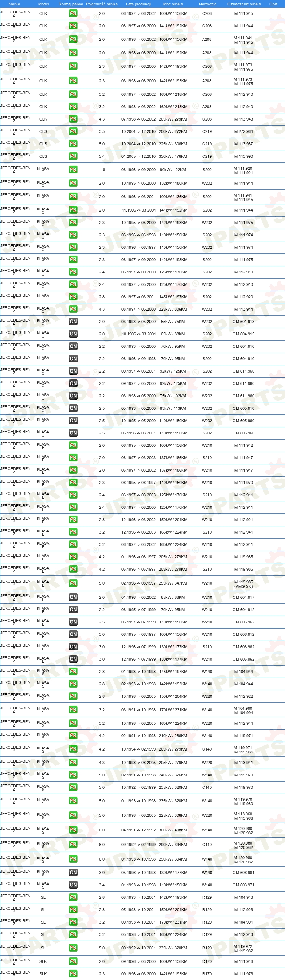Click the Rodzaj paliwa column header
This screenshot has width=285, height=980.
[71, 4]
